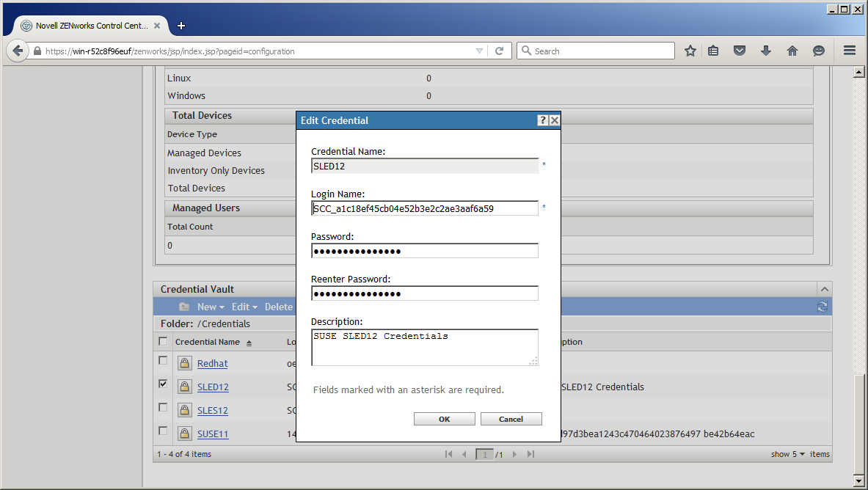Click the Reenter Password field
The image size is (868, 490).
pos(425,293)
